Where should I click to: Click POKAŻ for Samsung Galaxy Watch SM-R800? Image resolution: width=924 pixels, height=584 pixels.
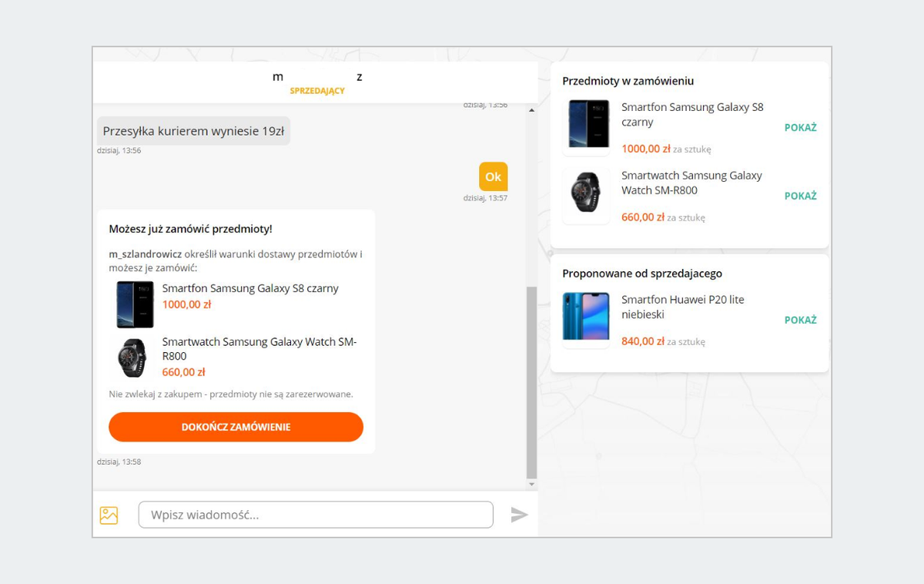tap(800, 196)
